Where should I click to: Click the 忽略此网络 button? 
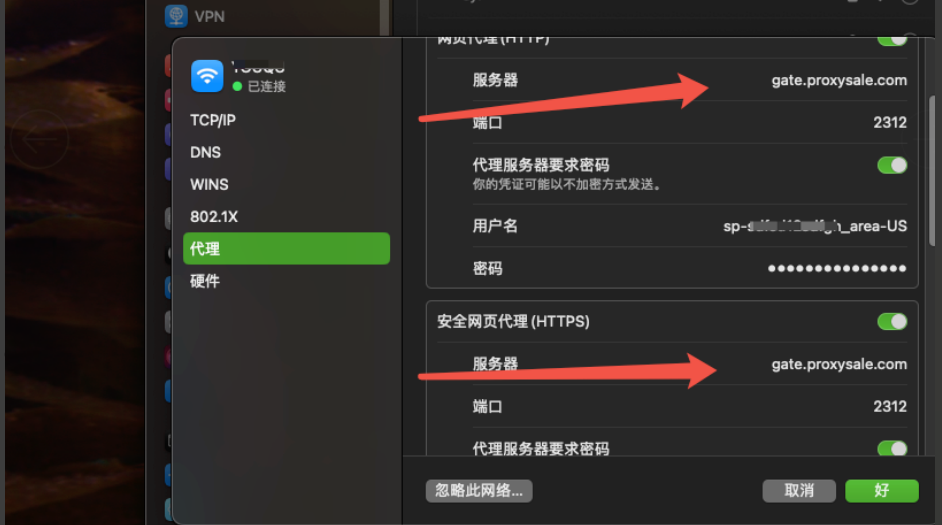[x=479, y=491]
